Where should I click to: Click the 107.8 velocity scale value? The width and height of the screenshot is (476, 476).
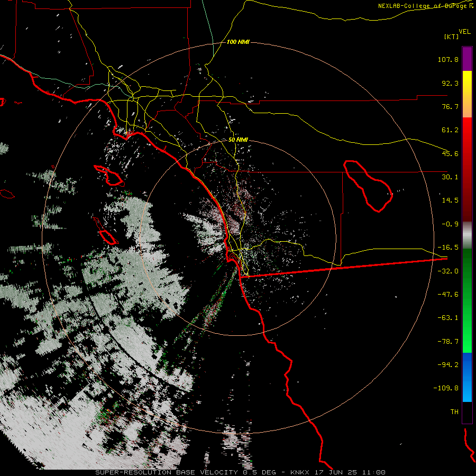(x=448, y=59)
